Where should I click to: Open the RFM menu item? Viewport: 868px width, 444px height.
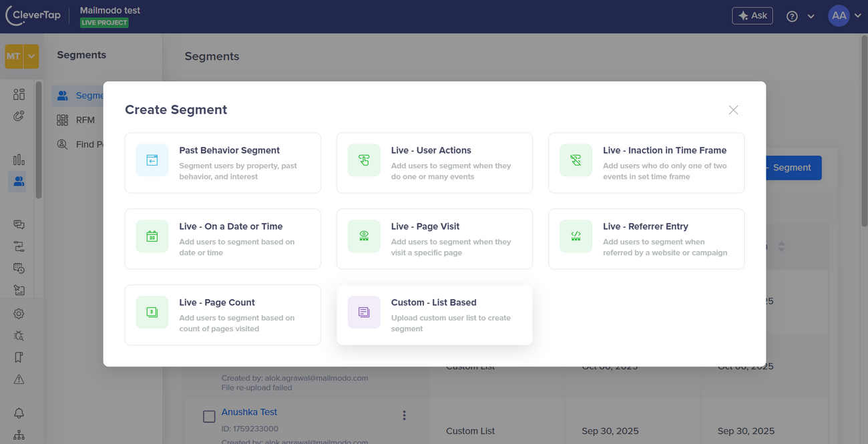coord(85,120)
